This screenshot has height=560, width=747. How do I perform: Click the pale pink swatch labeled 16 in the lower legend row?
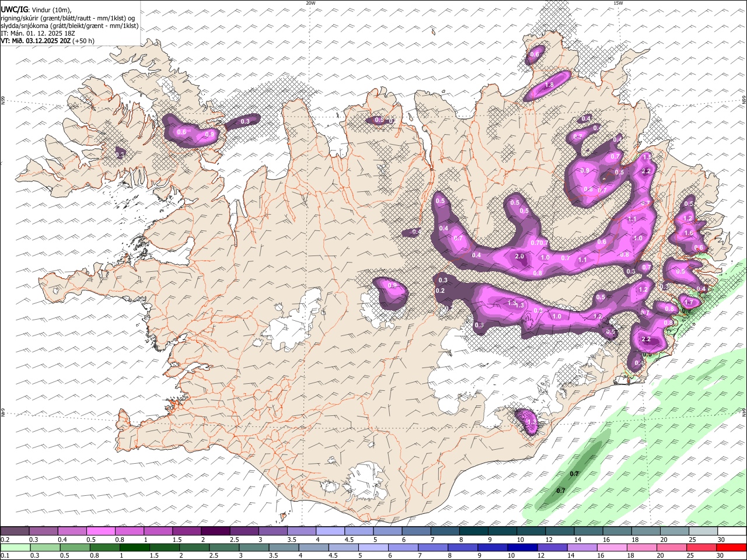point(612,548)
